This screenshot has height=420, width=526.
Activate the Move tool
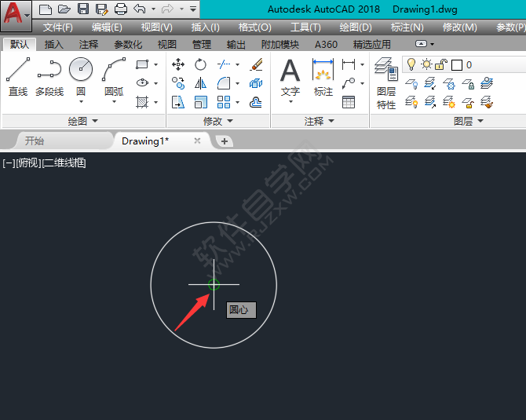point(178,64)
